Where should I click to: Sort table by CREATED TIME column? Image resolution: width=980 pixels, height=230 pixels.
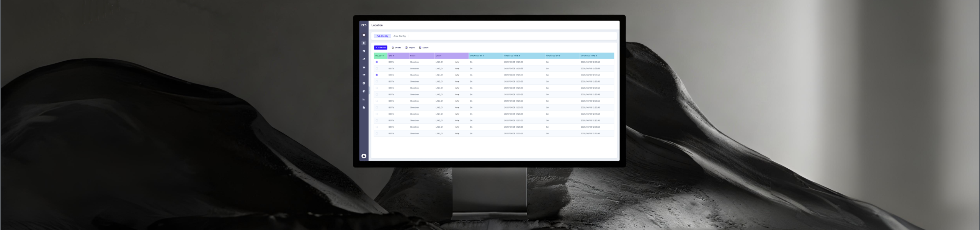[512, 56]
